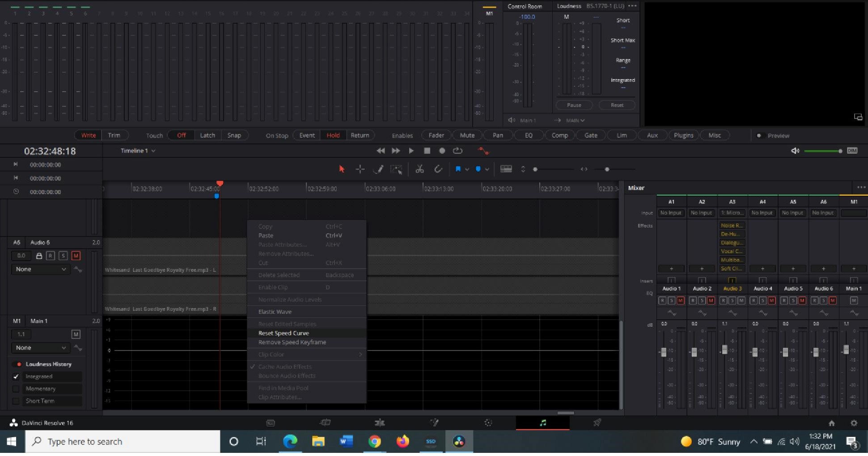Expand marker color dropdown arrow

[x=487, y=169]
